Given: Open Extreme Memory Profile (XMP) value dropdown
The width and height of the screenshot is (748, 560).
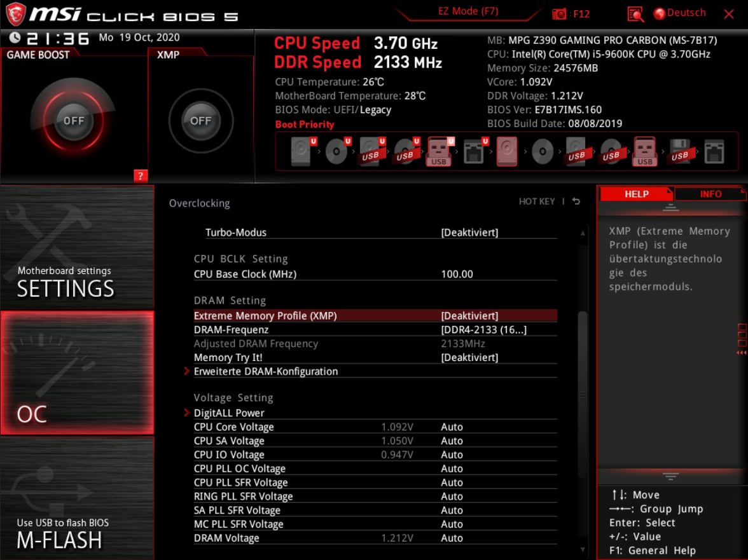Looking at the screenshot, I should coord(469,315).
